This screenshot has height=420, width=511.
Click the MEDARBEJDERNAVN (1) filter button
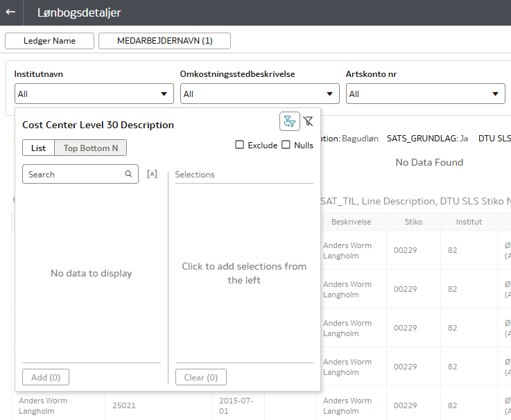[164, 41]
